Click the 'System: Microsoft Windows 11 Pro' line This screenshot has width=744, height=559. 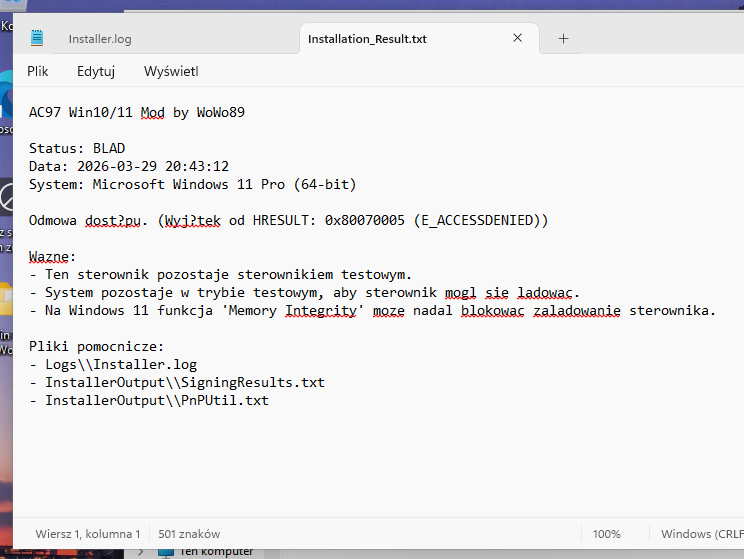192,185
